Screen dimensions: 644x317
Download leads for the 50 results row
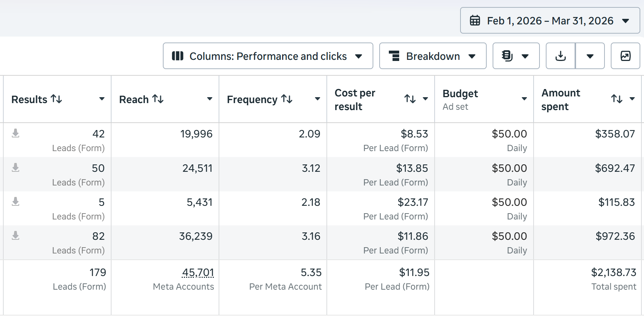tap(16, 167)
